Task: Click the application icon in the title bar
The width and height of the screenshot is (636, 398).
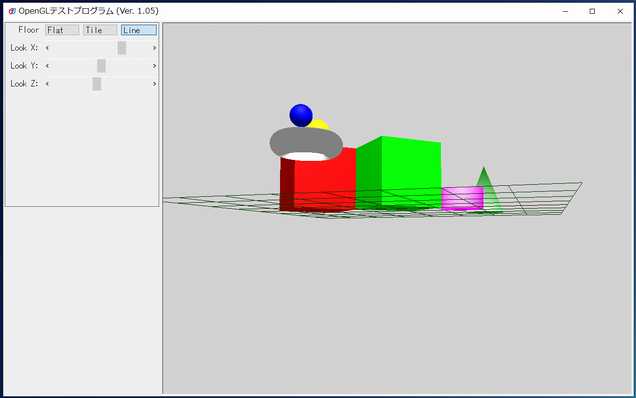Action: pyautogui.click(x=12, y=11)
